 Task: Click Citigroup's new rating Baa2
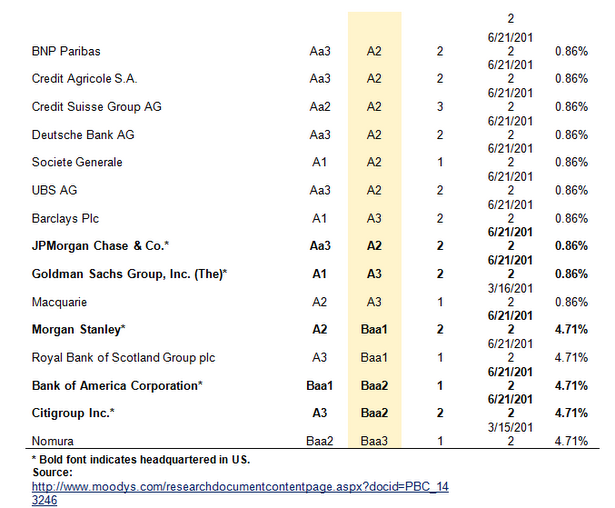click(x=374, y=413)
